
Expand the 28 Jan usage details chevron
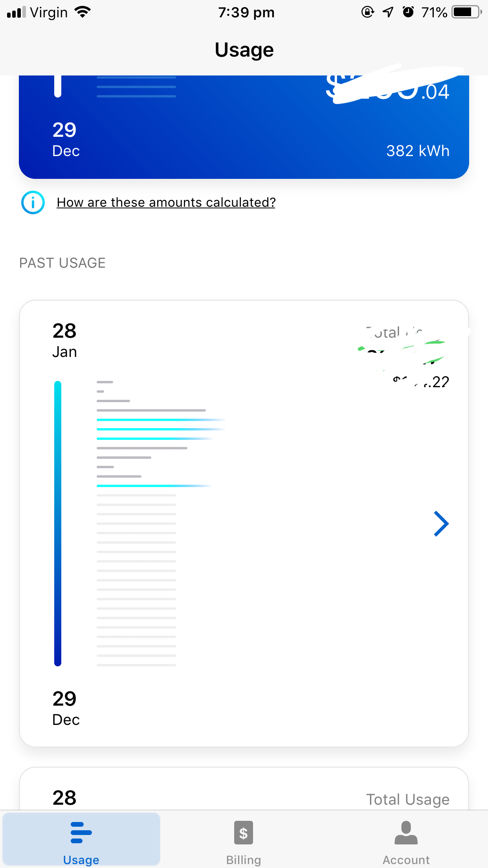click(442, 523)
